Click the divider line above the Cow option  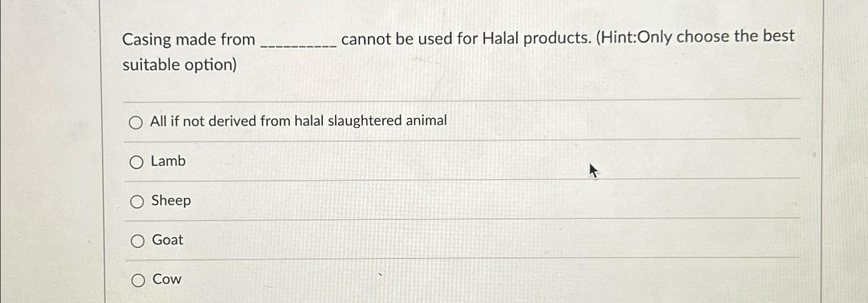coord(460,259)
